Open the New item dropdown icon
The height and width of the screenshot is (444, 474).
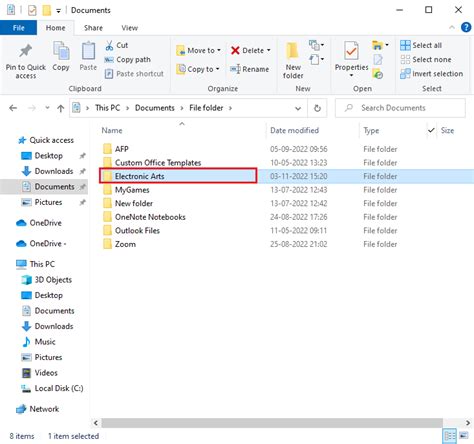pos(316,45)
